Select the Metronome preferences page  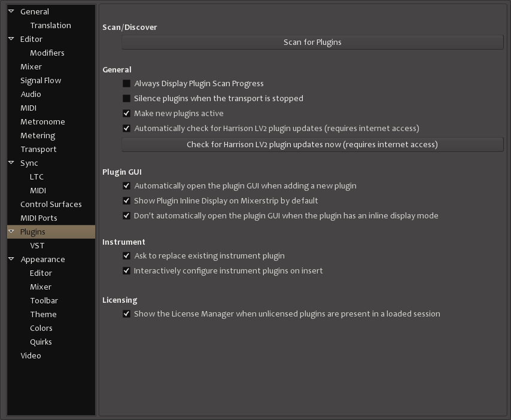click(x=42, y=121)
